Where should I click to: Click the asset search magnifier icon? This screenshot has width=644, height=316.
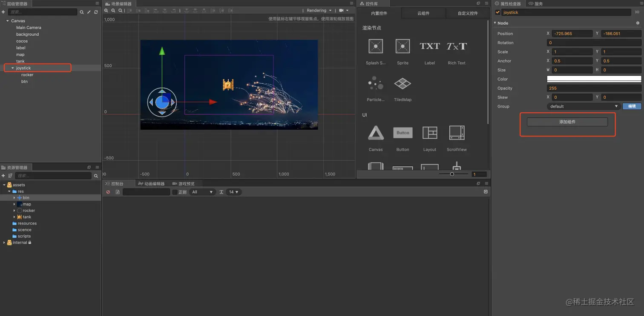coord(96,176)
